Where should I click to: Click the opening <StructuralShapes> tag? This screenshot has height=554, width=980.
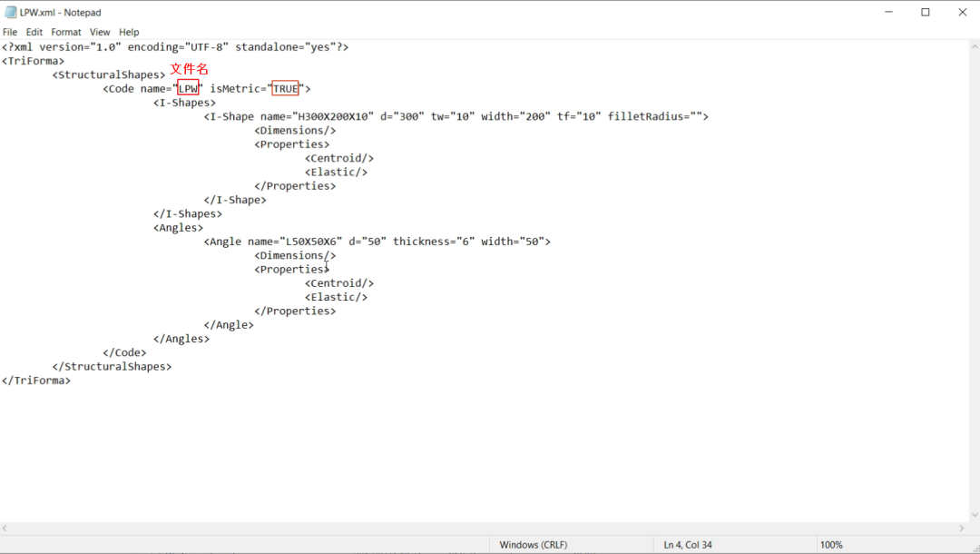[109, 75]
